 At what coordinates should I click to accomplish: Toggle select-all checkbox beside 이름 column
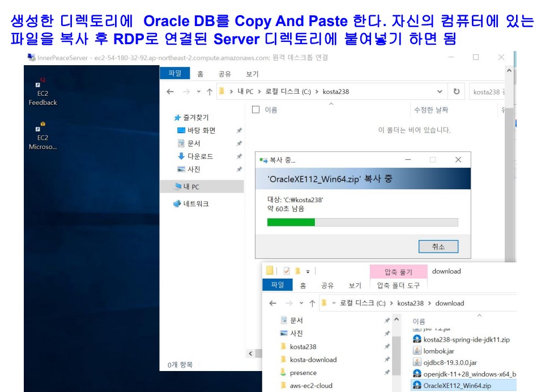[256, 109]
